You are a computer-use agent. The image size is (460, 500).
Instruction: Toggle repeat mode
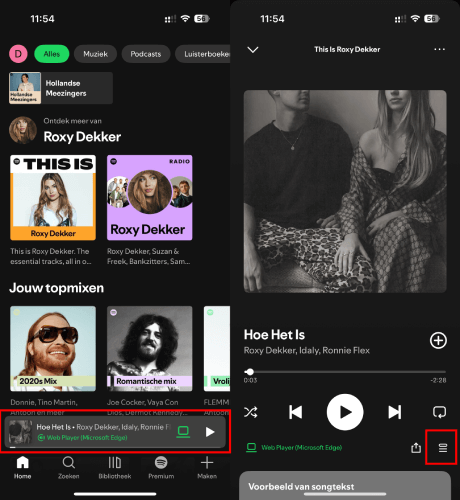439,412
